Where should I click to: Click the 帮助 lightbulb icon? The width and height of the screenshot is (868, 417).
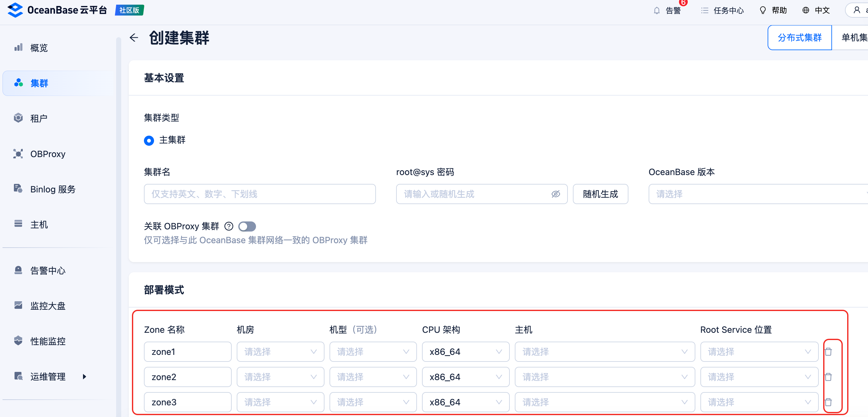(x=763, y=10)
